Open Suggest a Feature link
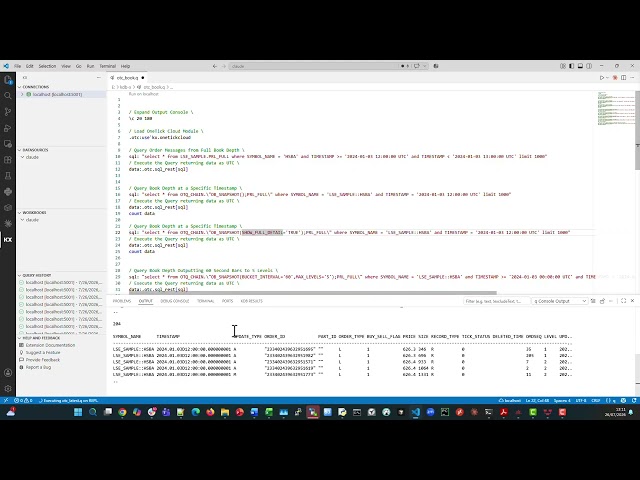640x480 pixels. coord(43,353)
